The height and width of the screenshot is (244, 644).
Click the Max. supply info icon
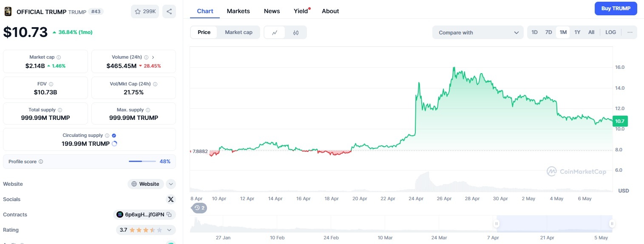(x=148, y=110)
